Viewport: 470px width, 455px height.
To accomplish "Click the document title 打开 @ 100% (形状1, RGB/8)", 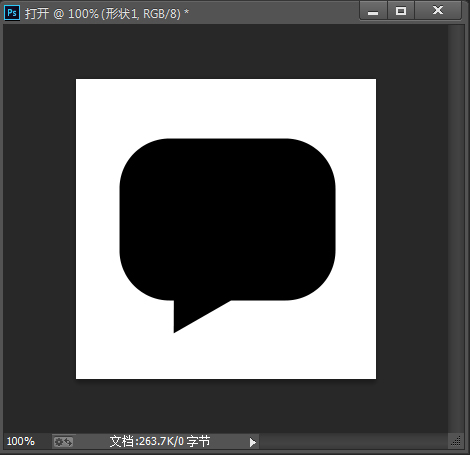I will pyautogui.click(x=107, y=14).
